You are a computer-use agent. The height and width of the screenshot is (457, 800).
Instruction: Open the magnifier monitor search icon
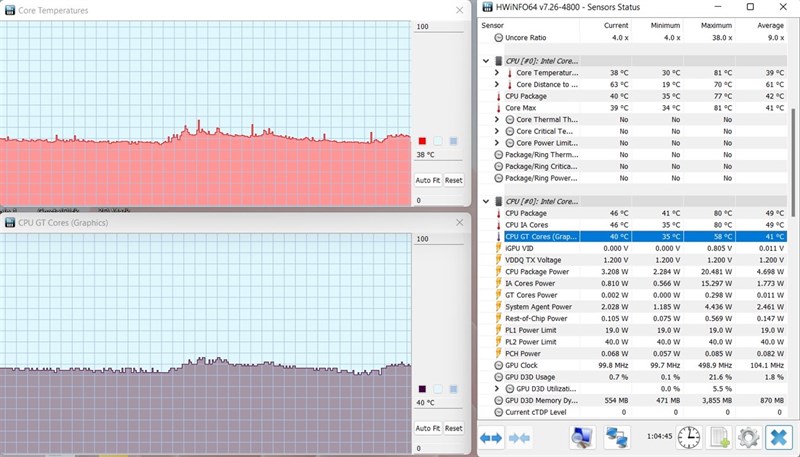tap(582, 438)
